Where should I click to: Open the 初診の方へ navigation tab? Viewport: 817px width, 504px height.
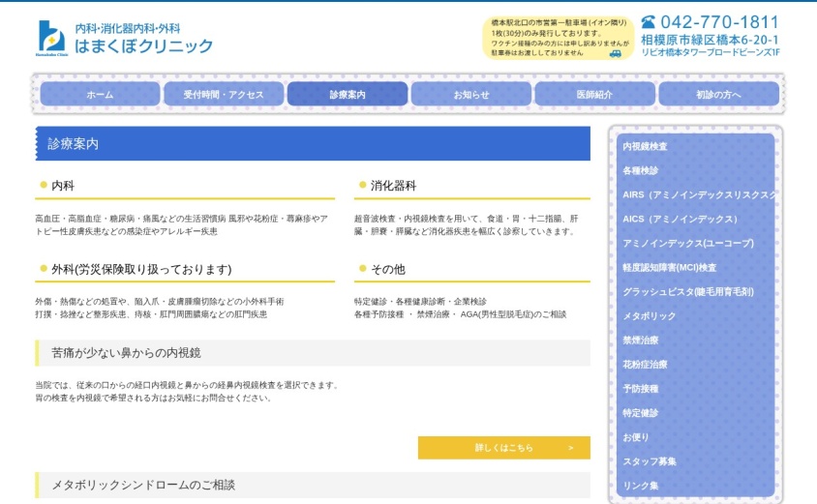pyautogui.click(x=718, y=94)
